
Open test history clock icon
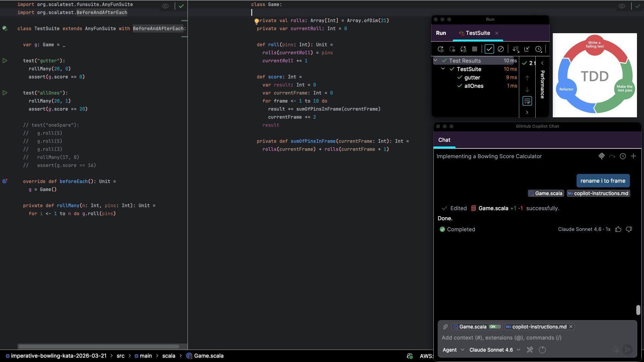538,49
